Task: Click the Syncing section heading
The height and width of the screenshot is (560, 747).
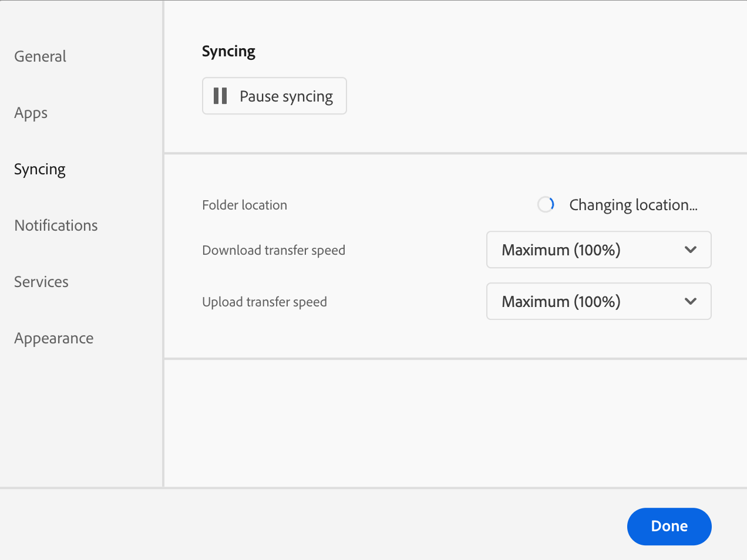Action: [x=228, y=51]
